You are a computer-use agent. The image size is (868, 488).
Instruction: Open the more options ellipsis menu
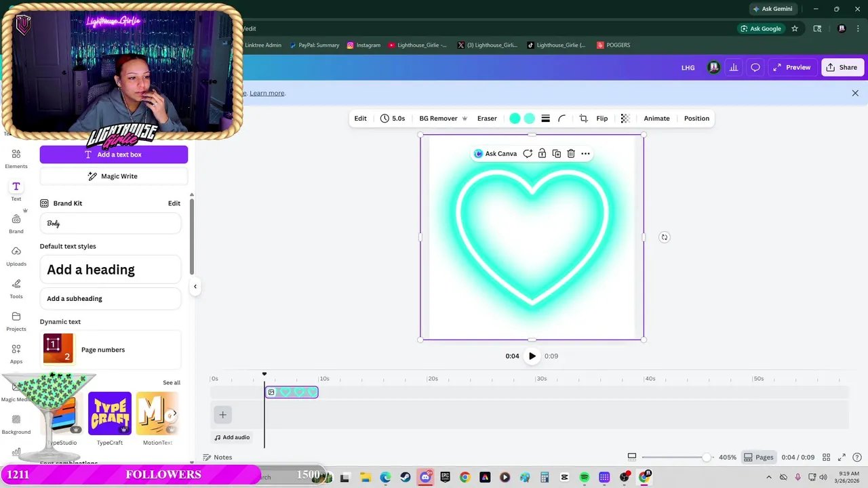[x=585, y=154]
